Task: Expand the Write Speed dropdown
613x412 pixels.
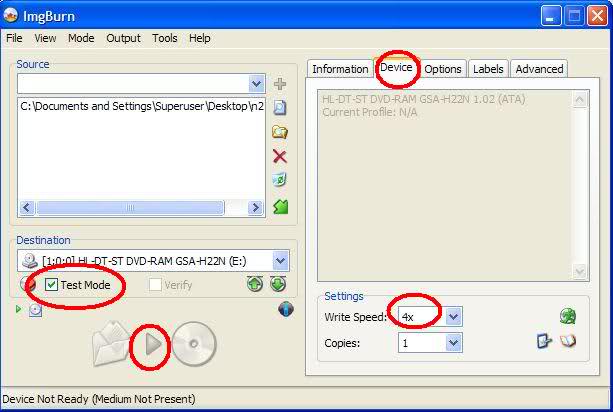Action: [453, 316]
